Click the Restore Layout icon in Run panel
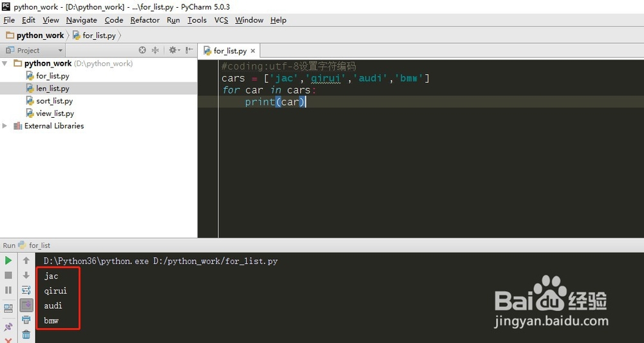 [8, 308]
